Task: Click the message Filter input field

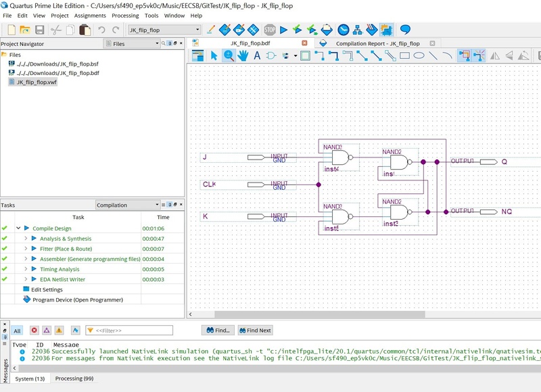Action: click(128, 330)
